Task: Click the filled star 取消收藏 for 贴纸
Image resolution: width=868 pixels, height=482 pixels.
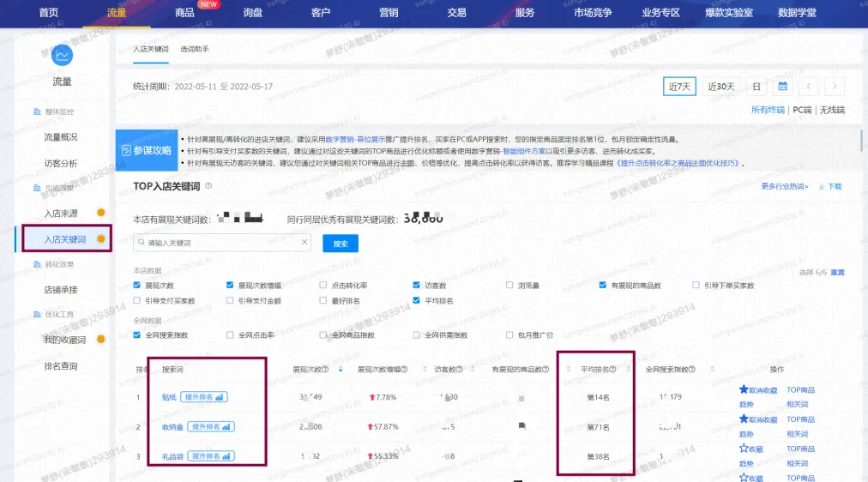Action: click(744, 390)
